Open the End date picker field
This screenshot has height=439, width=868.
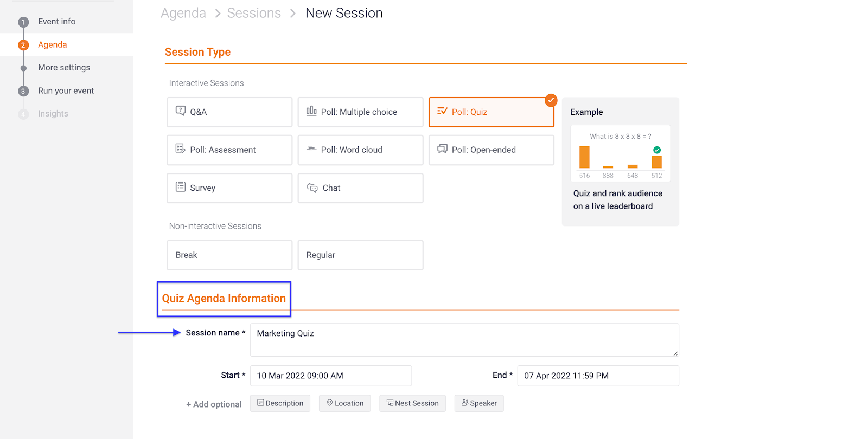pyautogui.click(x=598, y=376)
